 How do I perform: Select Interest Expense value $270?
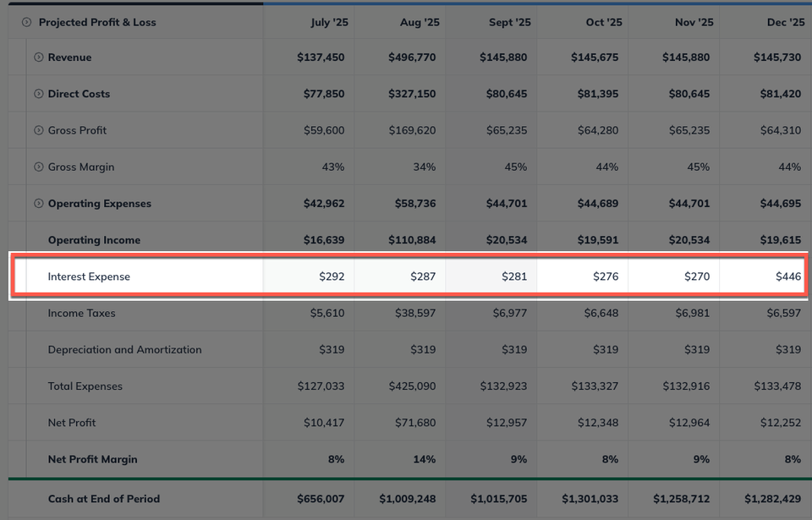coord(697,276)
